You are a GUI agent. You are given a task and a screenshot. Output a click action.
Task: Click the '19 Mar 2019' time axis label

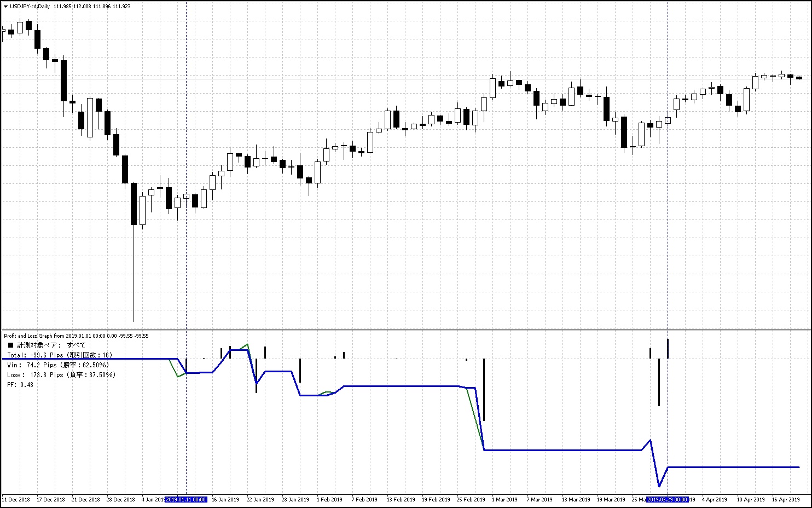click(611, 499)
